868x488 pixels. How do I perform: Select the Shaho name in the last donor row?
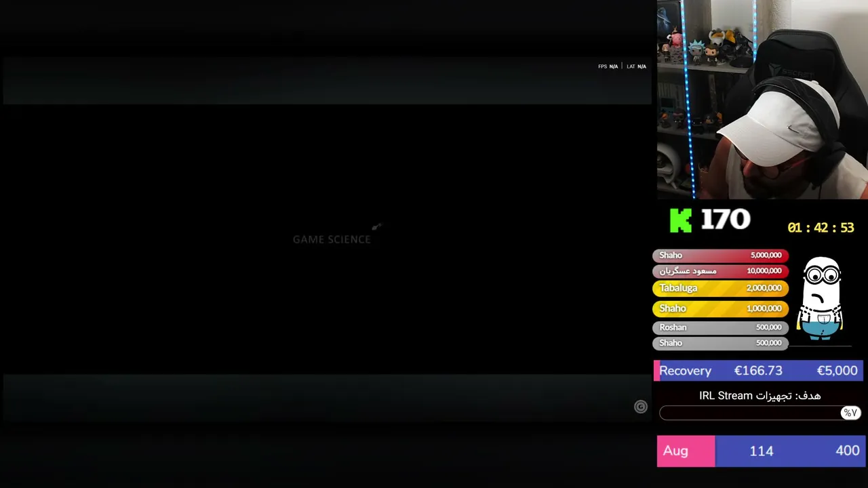671,343
